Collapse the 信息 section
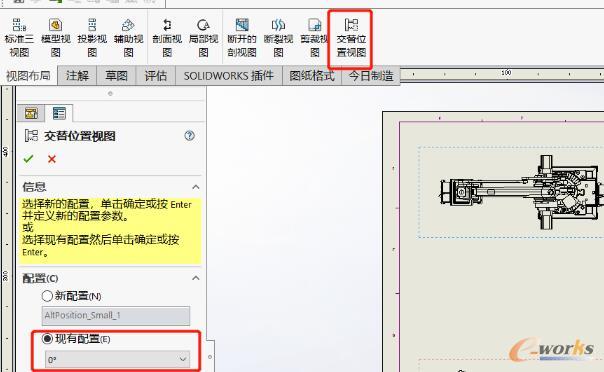 [x=196, y=187]
